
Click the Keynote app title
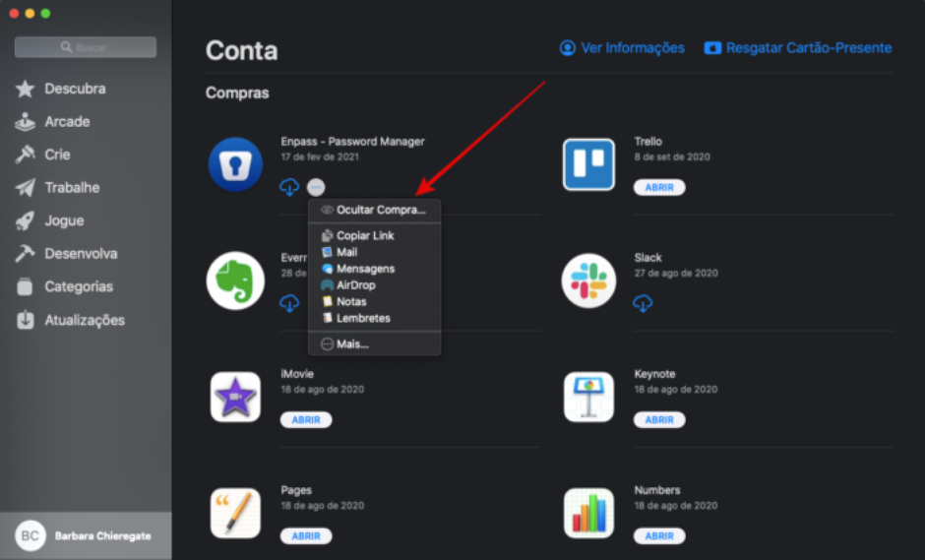coord(654,374)
